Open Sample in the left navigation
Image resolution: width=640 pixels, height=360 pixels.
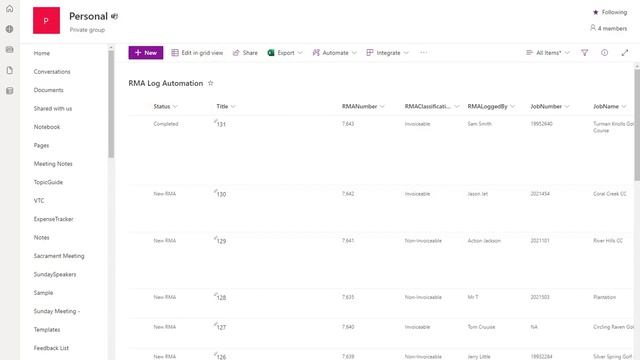[x=43, y=293]
